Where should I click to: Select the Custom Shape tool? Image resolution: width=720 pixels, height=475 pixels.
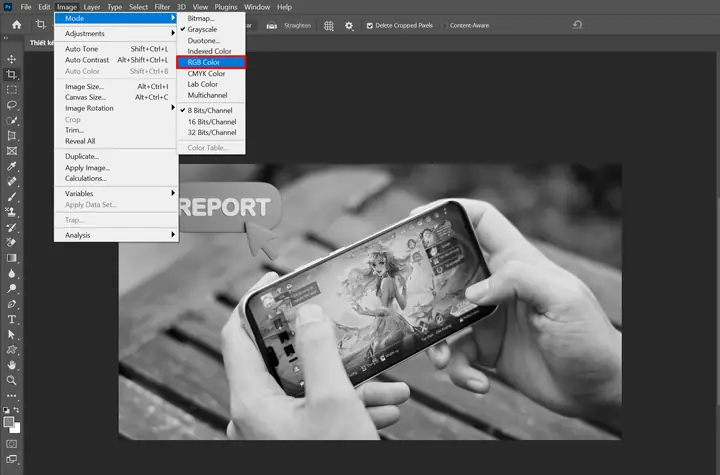coord(11,350)
